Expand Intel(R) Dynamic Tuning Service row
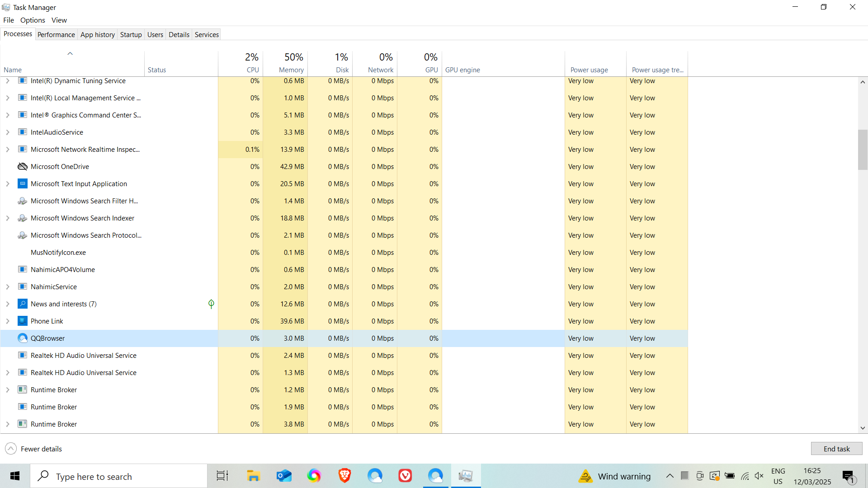The height and width of the screenshot is (488, 868). point(8,81)
